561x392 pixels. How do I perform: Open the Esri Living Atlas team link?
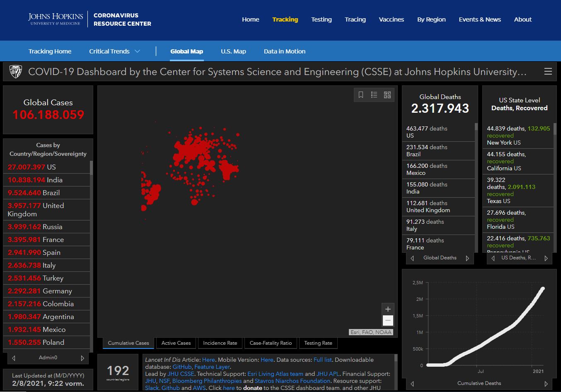(x=275, y=374)
